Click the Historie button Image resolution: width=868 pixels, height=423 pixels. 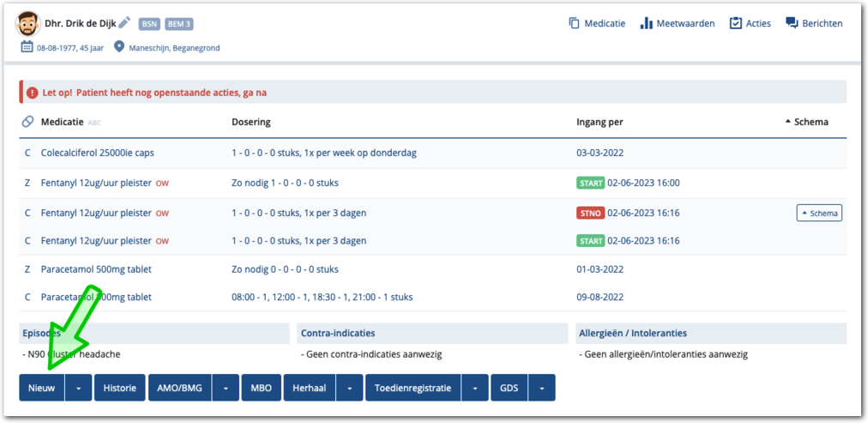coord(119,388)
